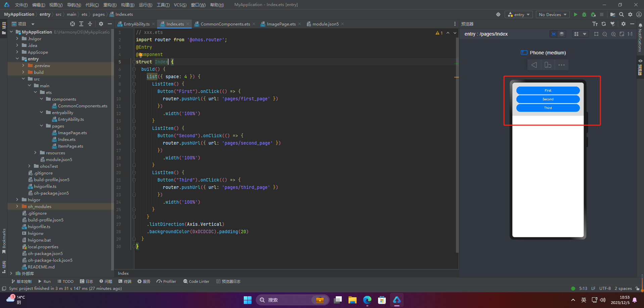Click the Second button in the phone preview
This screenshot has height=308, width=644.
pyautogui.click(x=548, y=99)
